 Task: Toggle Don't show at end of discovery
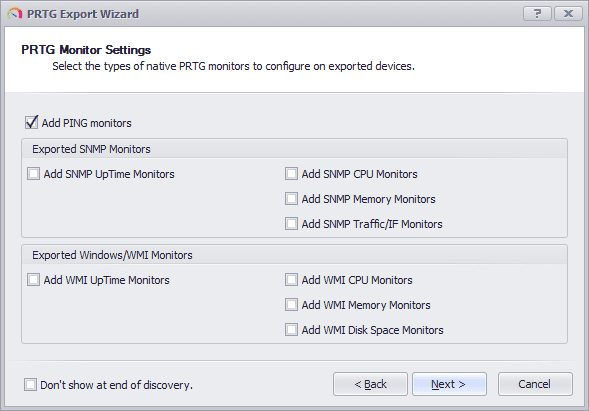[30, 385]
